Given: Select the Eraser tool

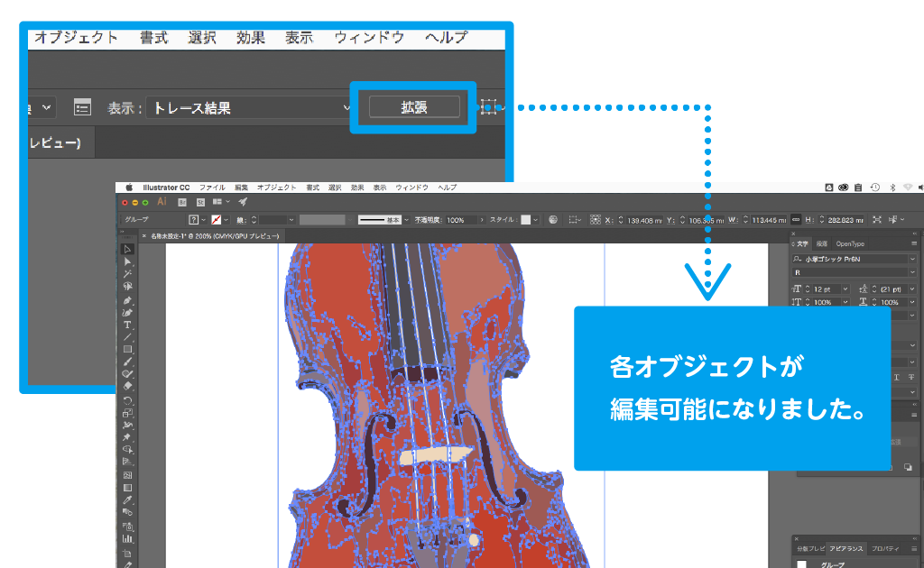Looking at the screenshot, I should click(x=127, y=386).
